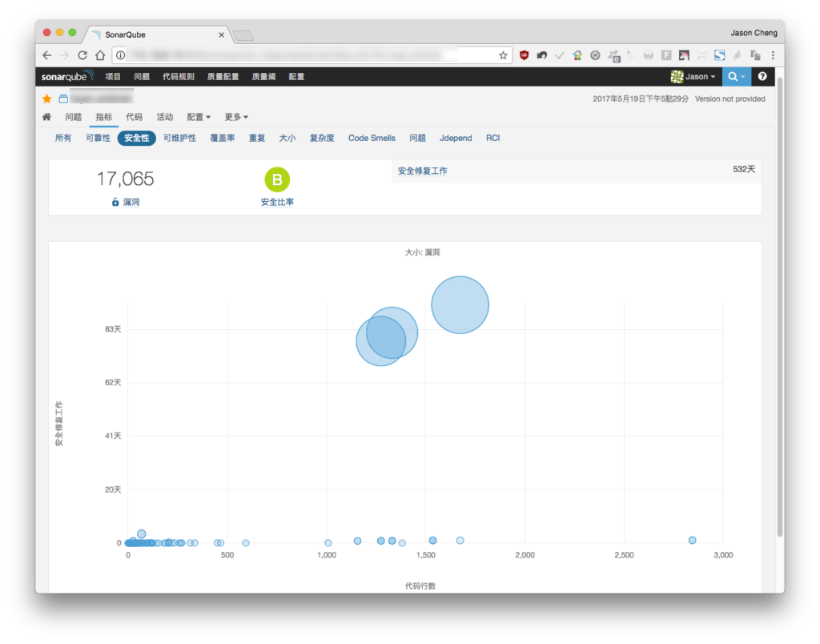Expand the 配置 project submenu

point(199,117)
